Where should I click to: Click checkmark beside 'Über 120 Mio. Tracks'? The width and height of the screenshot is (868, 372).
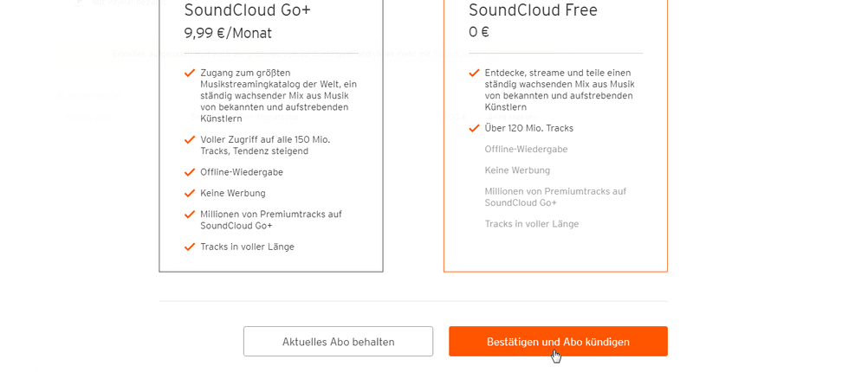pos(474,128)
